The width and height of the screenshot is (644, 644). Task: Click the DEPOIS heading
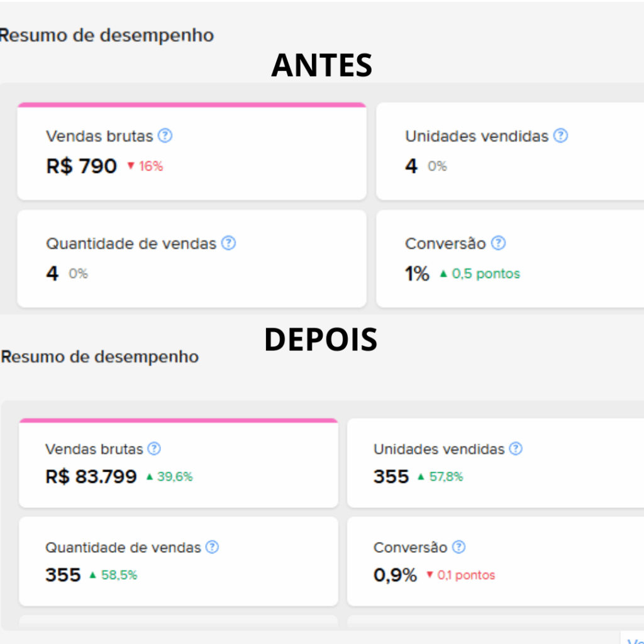pos(321,340)
